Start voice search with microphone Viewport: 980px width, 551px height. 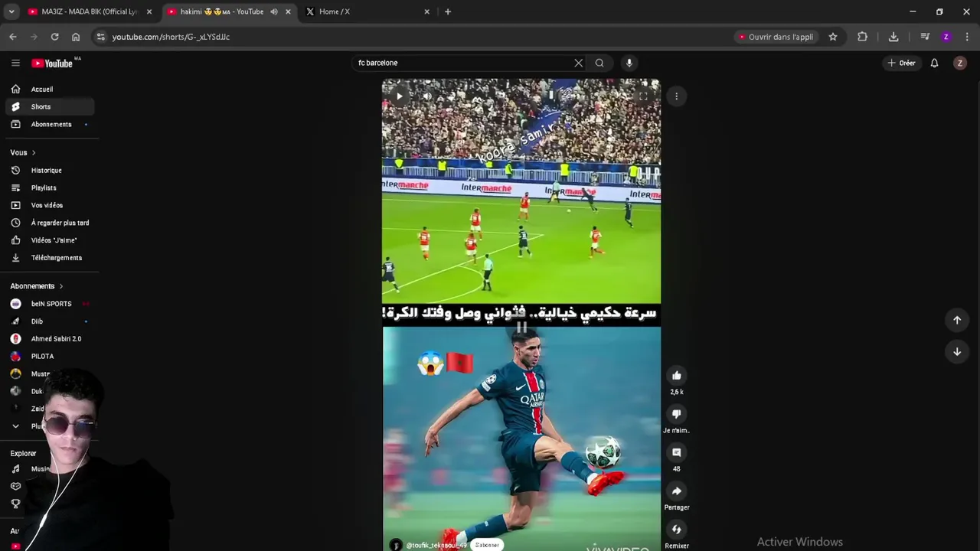pos(629,63)
